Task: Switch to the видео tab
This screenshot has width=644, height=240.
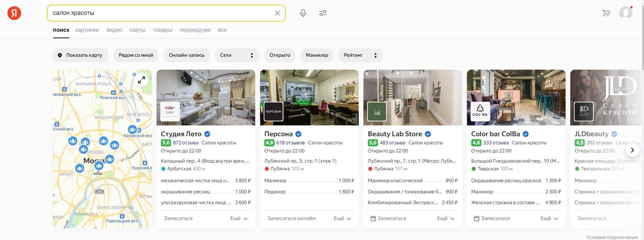Action: click(x=114, y=30)
